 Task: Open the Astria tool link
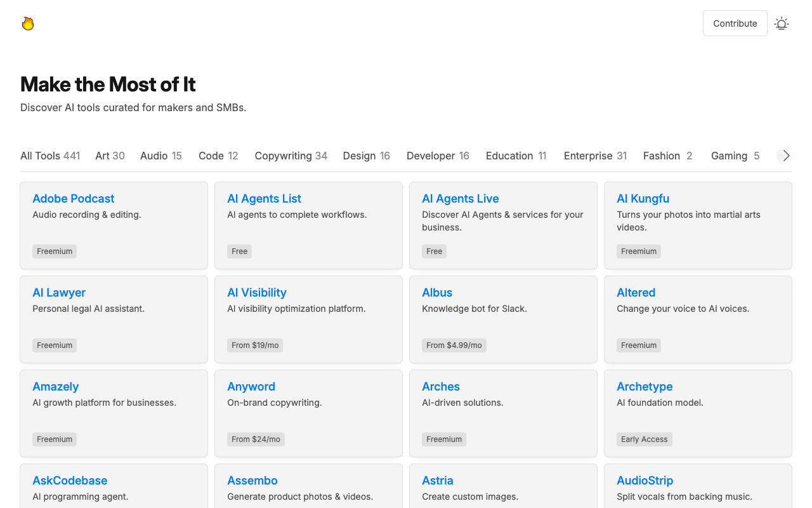click(438, 481)
